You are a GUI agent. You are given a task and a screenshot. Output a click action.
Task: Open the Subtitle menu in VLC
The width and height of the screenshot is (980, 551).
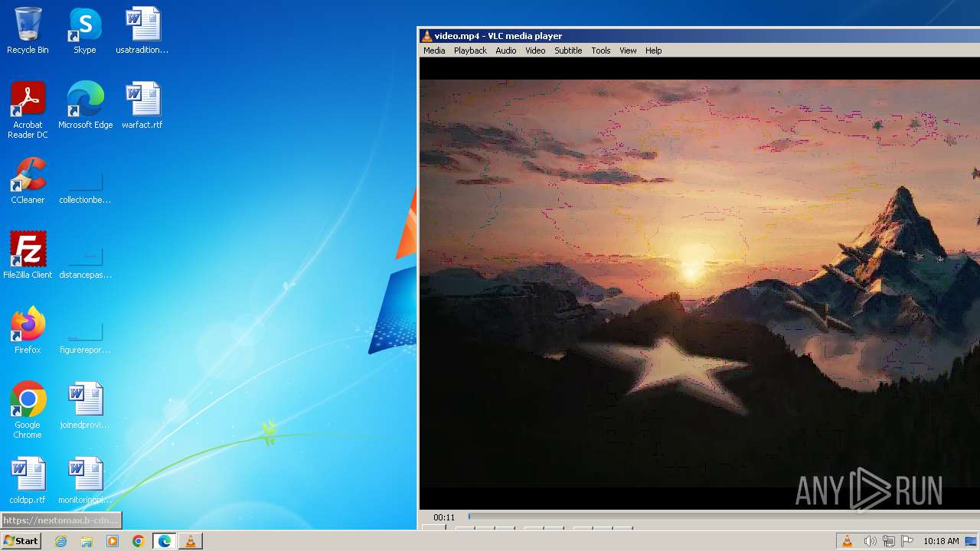click(568, 51)
